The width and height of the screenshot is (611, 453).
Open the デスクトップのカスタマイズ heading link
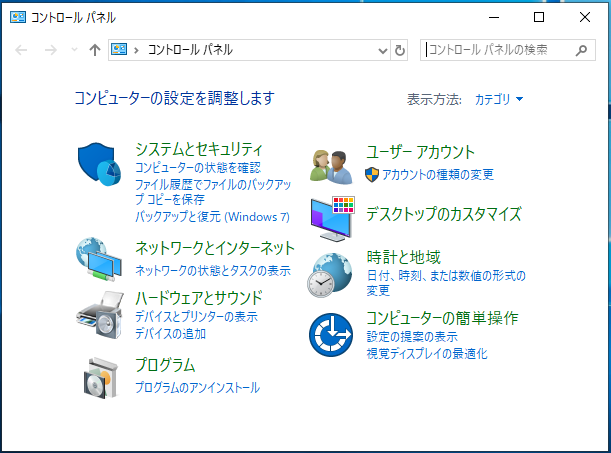444,214
